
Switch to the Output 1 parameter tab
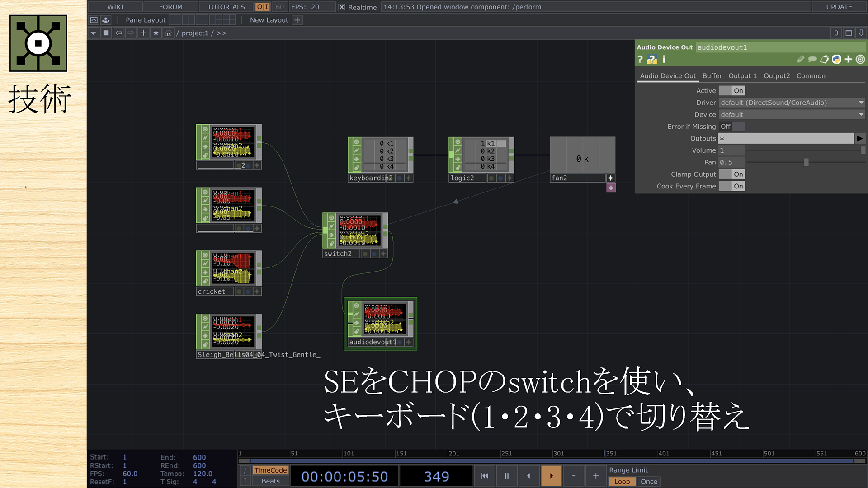742,76
